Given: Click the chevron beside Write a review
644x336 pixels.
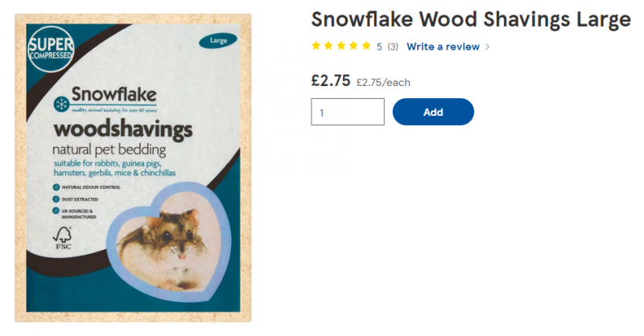Looking at the screenshot, I should coord(488,47).
